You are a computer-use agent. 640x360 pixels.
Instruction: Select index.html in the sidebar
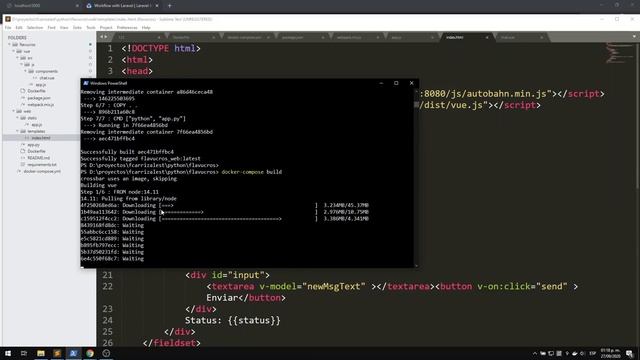(41, 138)
